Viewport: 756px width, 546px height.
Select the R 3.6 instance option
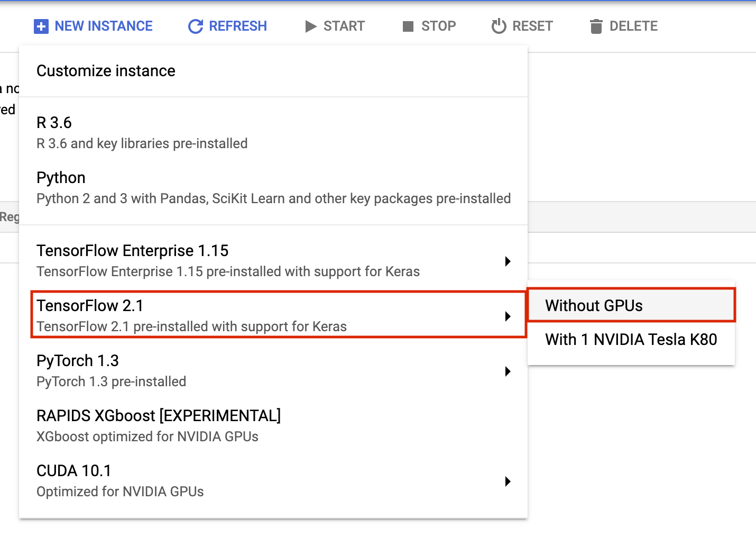click(273, 132)
